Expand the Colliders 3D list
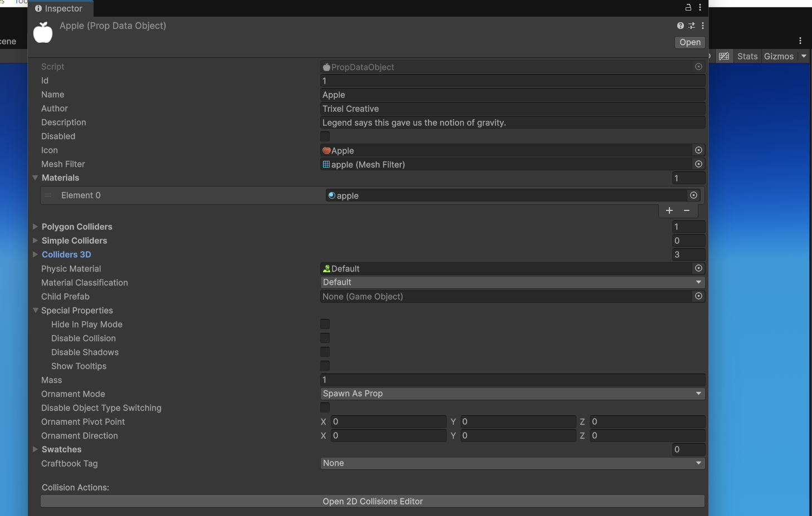 click(35, 254)
